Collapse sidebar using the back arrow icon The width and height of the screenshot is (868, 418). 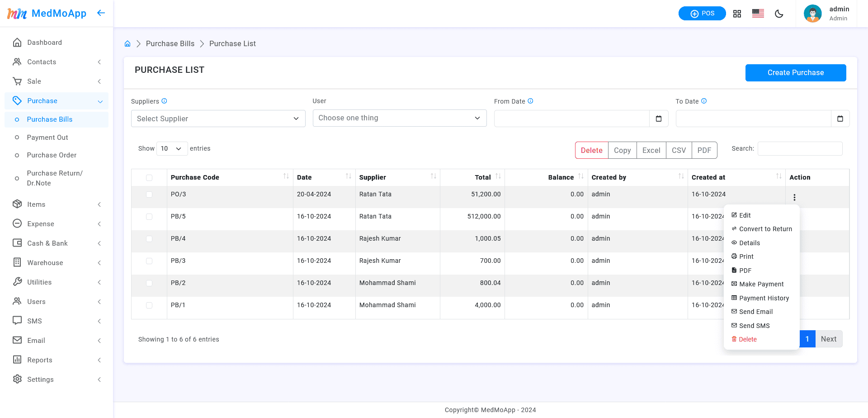(101, 13)
